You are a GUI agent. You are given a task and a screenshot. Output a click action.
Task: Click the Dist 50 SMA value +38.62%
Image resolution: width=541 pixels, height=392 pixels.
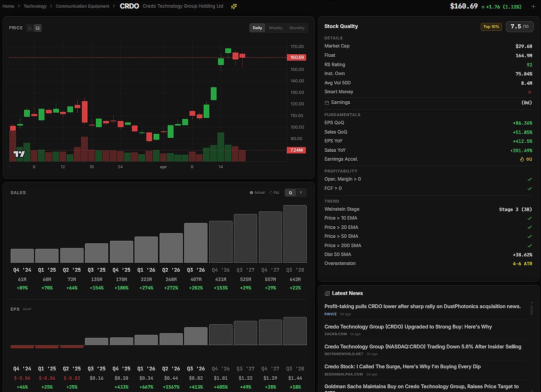coord(522,255)
